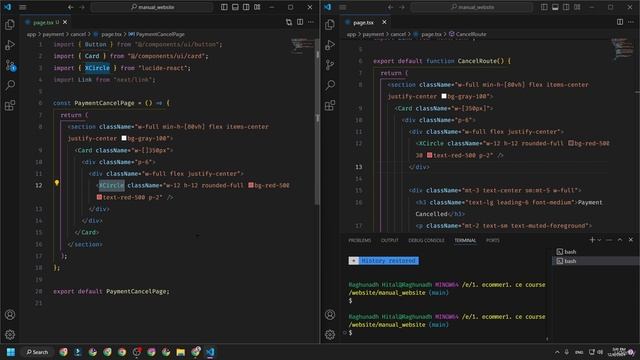Show code actions lightbulb on line 12
Image resolution: width=640 pixels, height=360 pixels.
(x=57, y=183)
